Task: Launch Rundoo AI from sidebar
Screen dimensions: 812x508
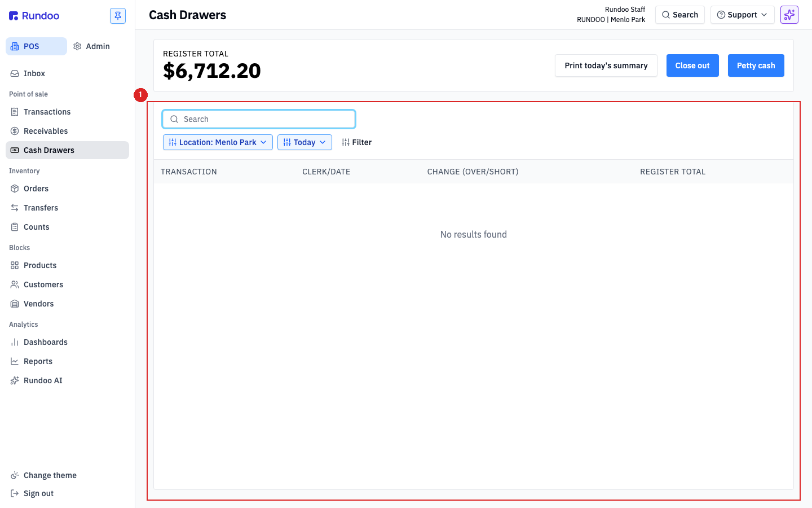Action: click(67, 380)
